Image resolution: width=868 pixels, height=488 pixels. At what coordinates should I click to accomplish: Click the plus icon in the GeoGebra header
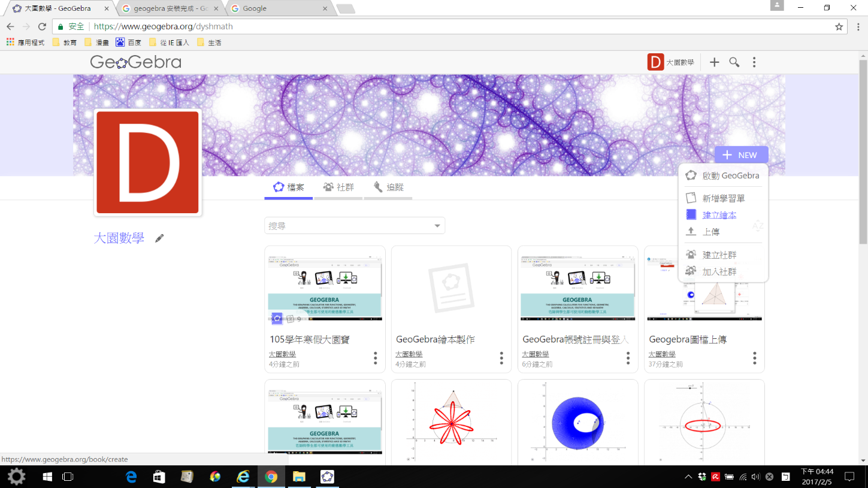pyautogui.click(x=714, y=62)
